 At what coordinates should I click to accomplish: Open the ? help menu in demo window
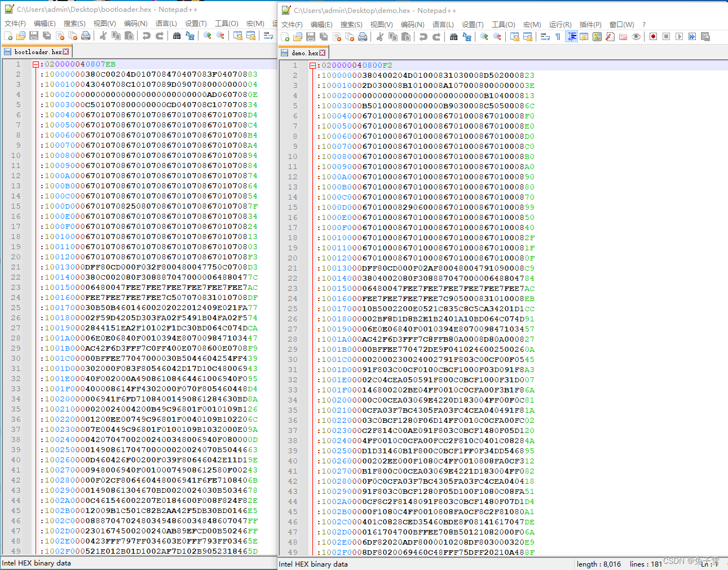pyautogui.click(x=644, y=24)
